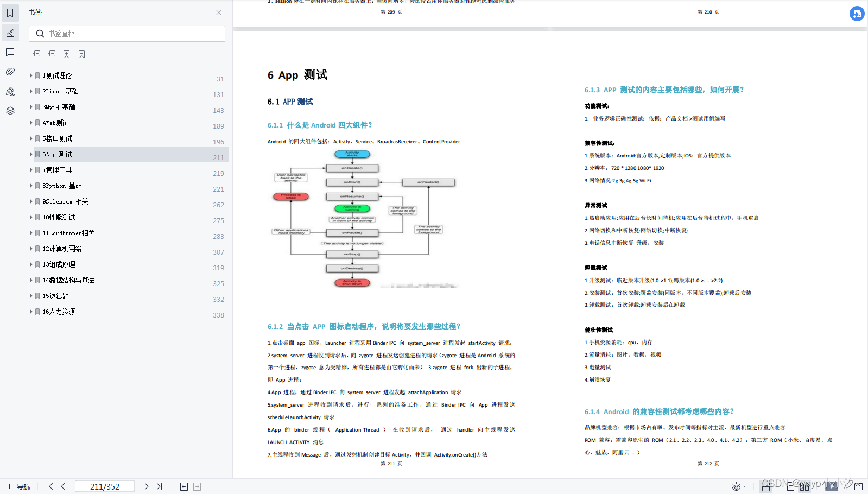868x494 pixels.
Task: Click page number 211 beside 6App 测试
Action: click(218, 158)
